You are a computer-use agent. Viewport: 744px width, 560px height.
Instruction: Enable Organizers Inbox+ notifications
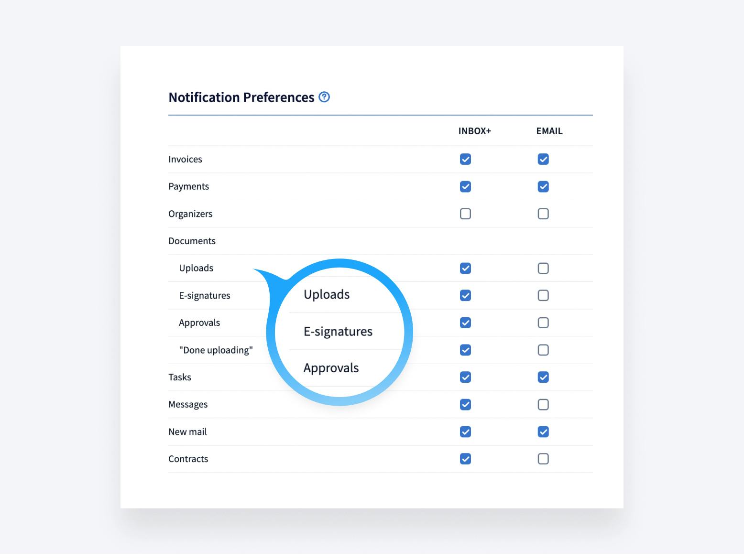point(465,214)
